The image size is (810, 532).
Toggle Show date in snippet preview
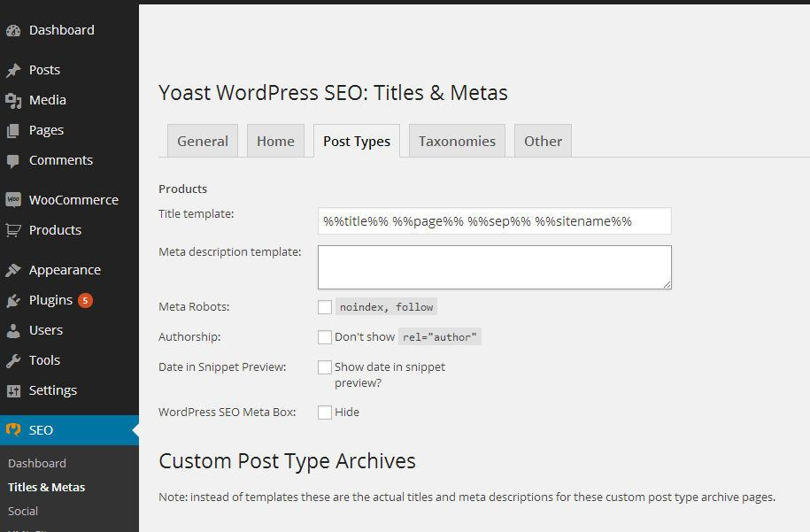(x=325, y=367)
